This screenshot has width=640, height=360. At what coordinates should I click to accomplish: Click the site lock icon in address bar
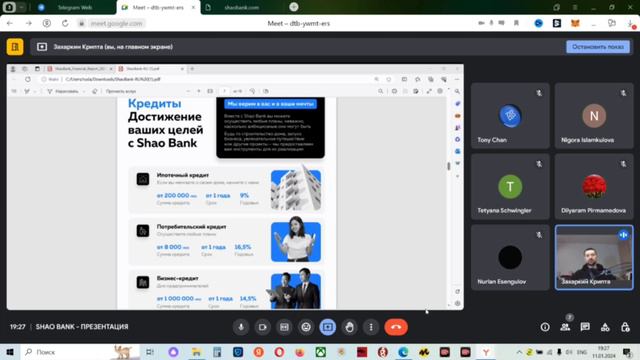pos(82,23)
